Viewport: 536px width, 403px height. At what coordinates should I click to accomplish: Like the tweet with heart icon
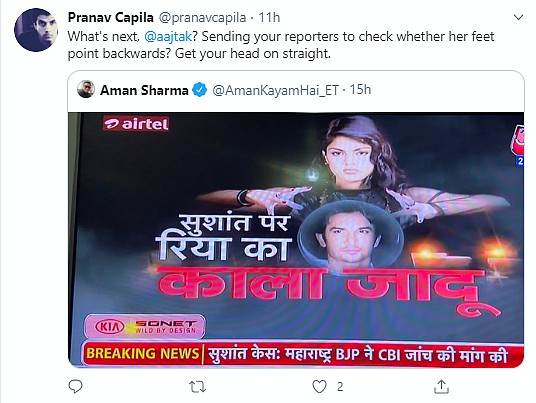point(319,387)
